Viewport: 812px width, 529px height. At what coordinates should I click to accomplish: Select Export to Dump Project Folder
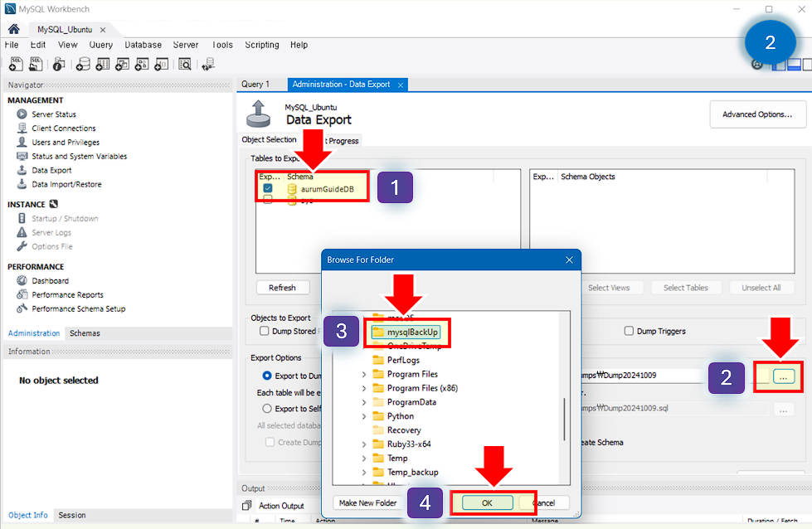pyautogui.click(x=267, y=376)
